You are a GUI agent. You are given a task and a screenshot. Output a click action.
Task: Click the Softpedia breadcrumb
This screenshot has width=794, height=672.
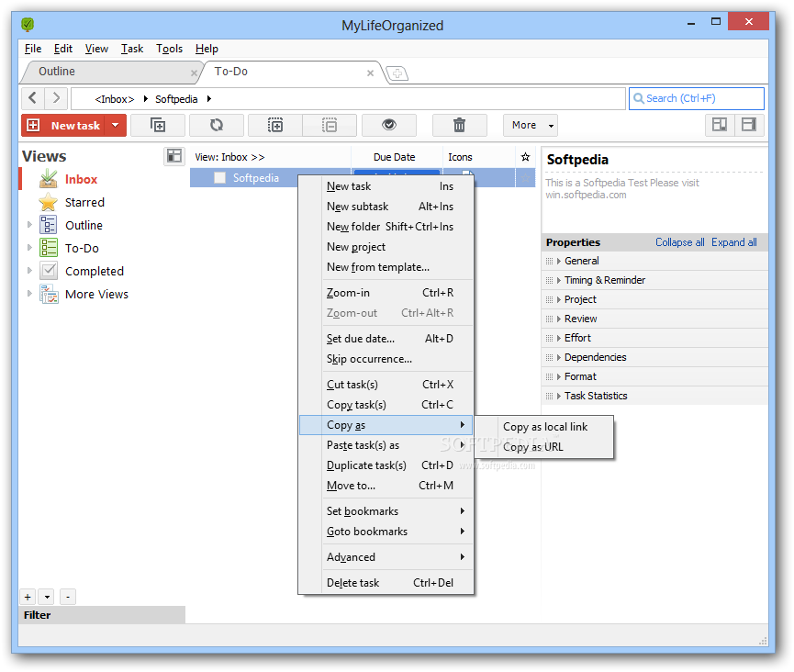(176, 99)
